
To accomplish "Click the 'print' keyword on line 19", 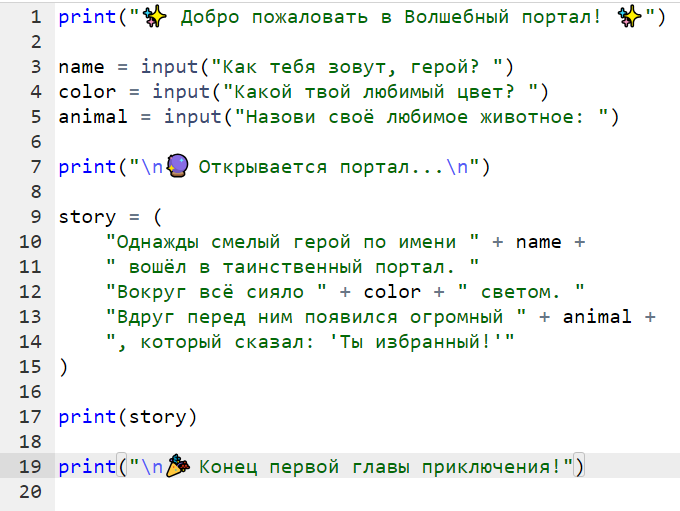I will click(87, 468).
